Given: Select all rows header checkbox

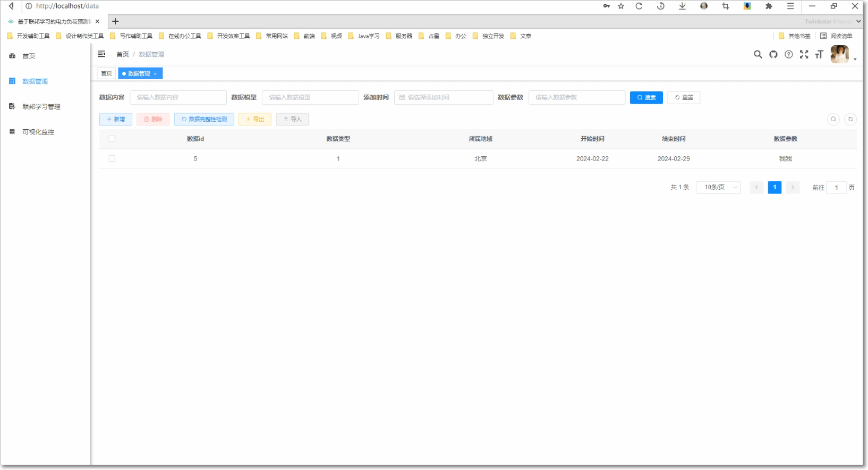Looking at the screenshot, I should (112, 139).
